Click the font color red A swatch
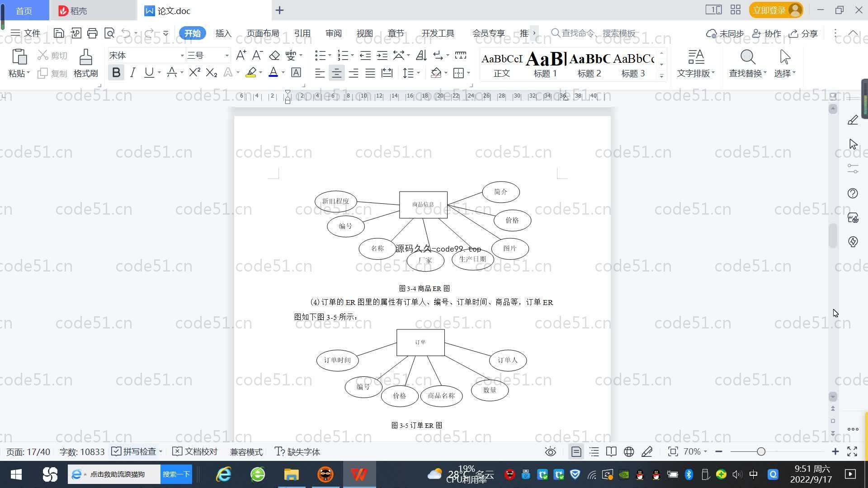The height and width of the screenshot is (488, 868). pos(274,72)
